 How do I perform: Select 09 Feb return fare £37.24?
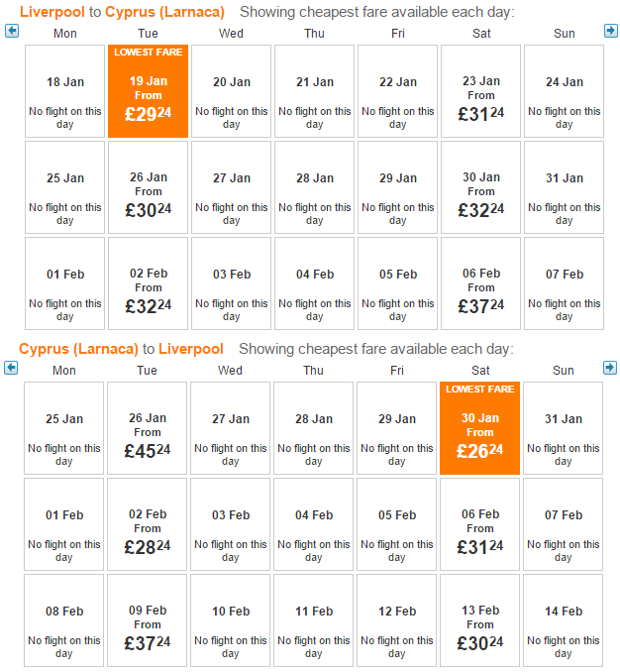[x=148, y=620]
